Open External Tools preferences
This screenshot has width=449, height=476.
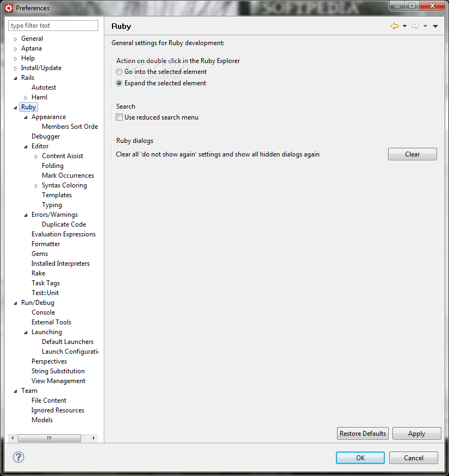tap(51, 322)
